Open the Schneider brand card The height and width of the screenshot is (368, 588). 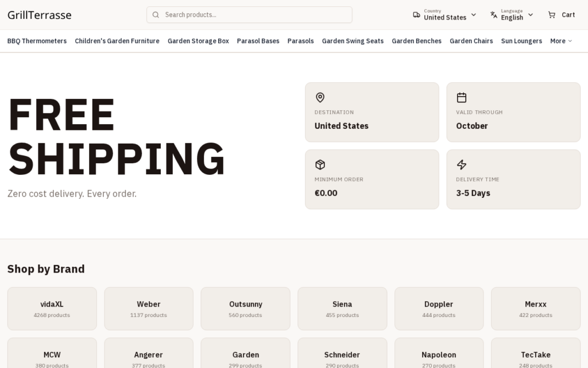(342, 353)
